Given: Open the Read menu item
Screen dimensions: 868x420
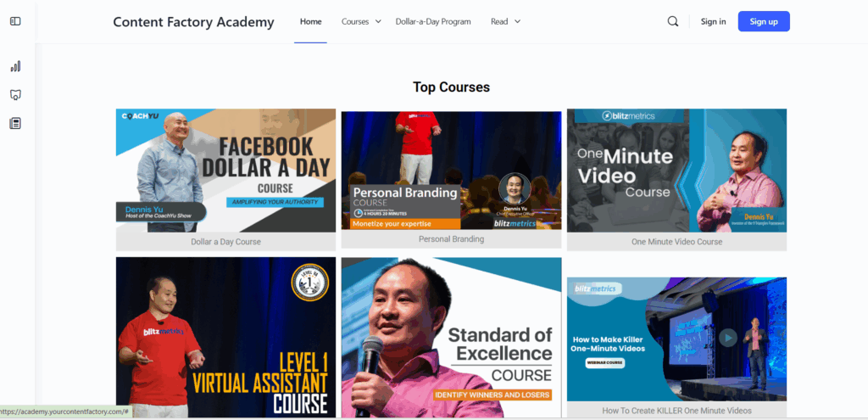Looking at the screenshot, I should coord(498,21).
